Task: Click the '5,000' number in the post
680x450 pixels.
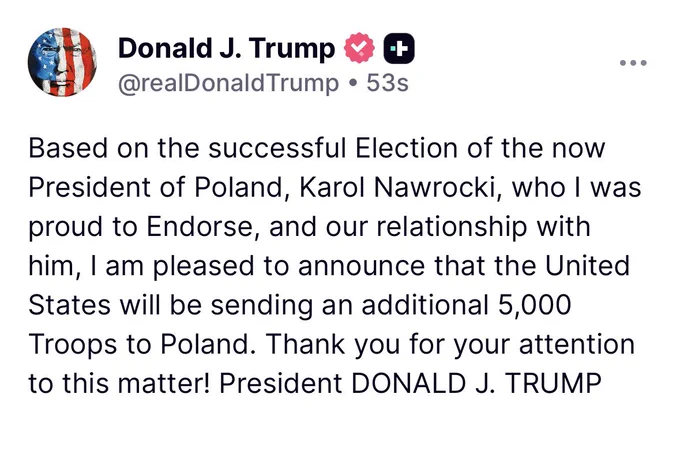Action: pyautogui.click(x=534, y=305)
